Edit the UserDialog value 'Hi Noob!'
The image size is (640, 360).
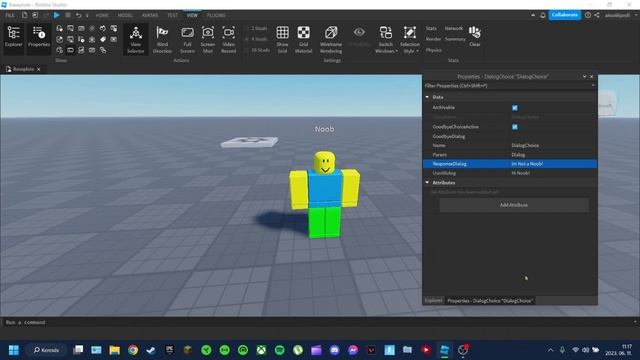pos(520,173)
